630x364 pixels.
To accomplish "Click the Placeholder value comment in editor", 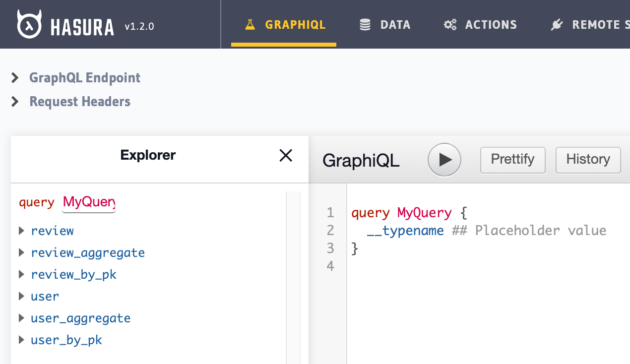I will click(x=529, y=231).
